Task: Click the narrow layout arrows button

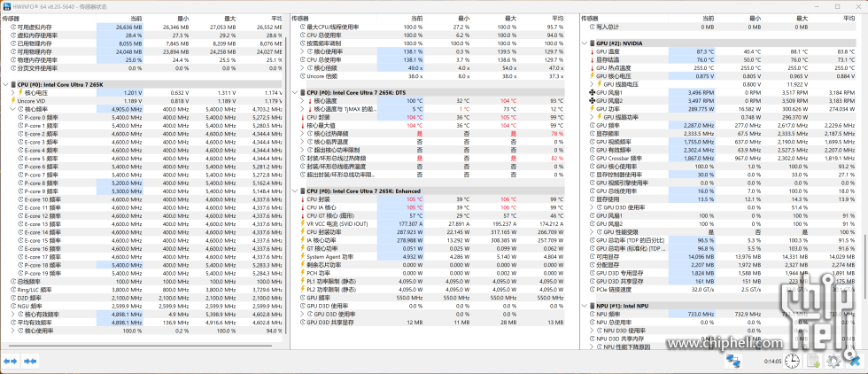Action: (30, 362)
